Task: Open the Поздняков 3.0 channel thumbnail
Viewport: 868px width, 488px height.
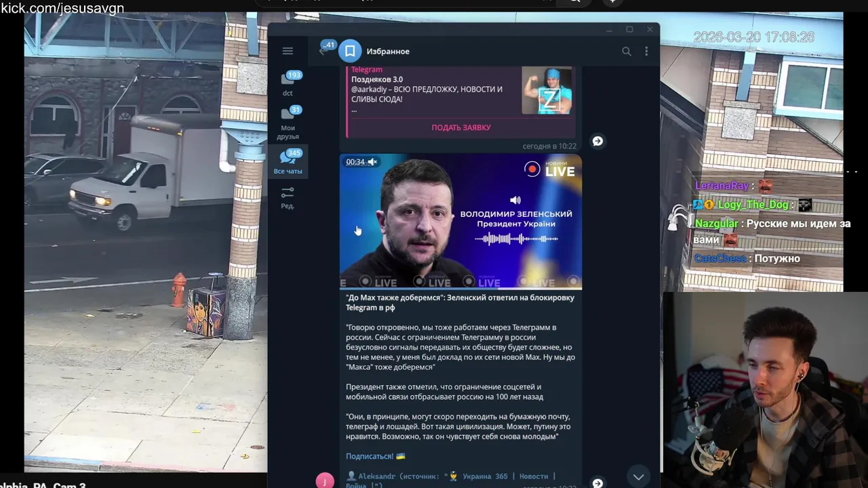Action: tap(547, 90)
